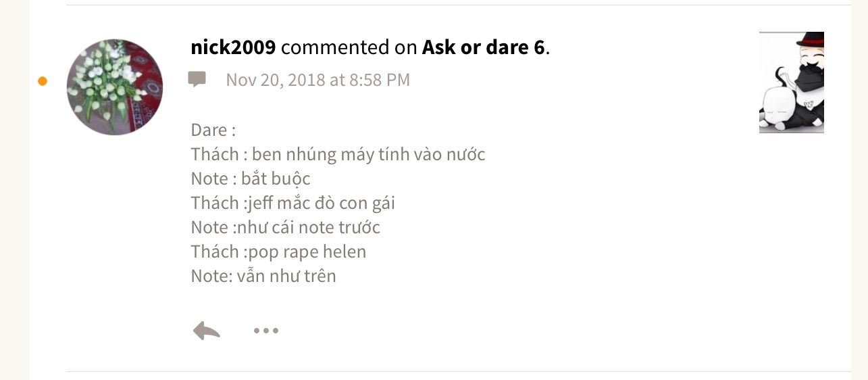Screen dimensions: 868x380
Task: Open nick2009's flower profile avatar
Action: (x=115, y=87)
